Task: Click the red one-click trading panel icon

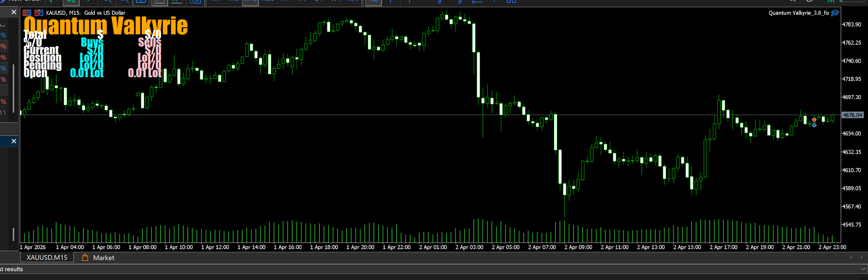Action: (x=27, y=13)
